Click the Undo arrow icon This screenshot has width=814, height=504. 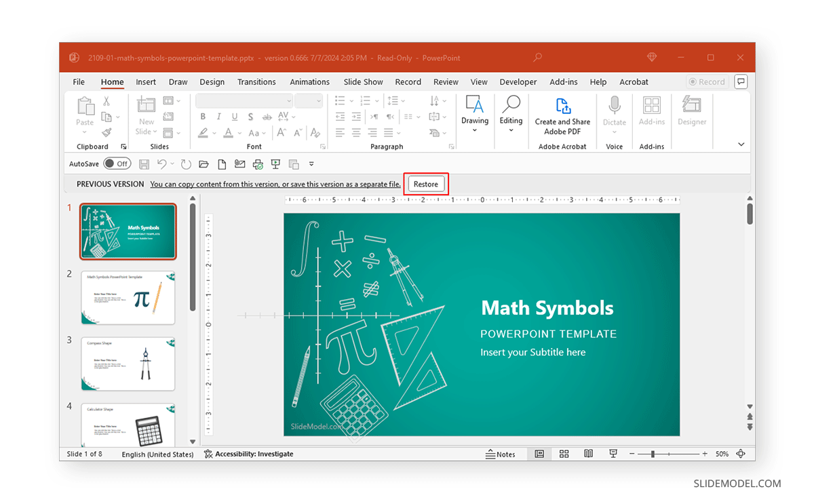pyautogui.click(x=161, y=164)
